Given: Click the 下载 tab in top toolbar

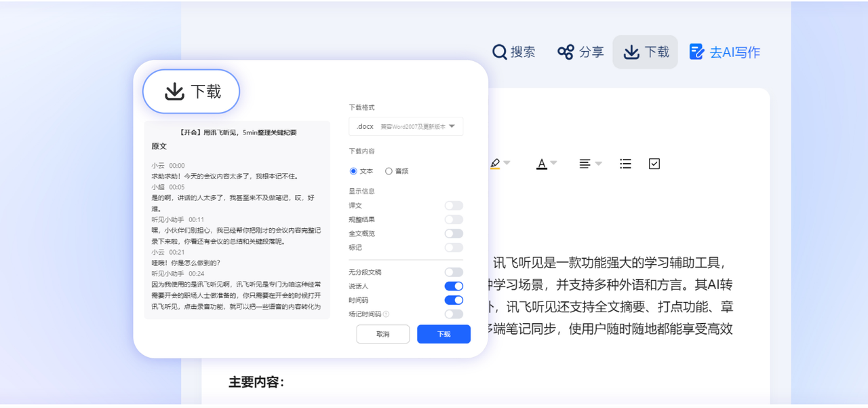Looking at the screenshot, I should 645,52.
